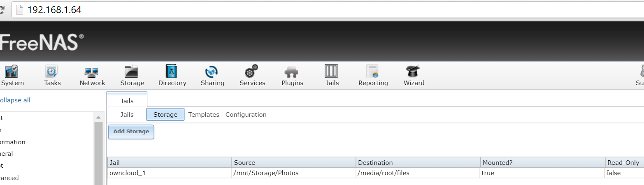Switch to the Templates sub-tab
644x185 pixels.
[204, 115]
